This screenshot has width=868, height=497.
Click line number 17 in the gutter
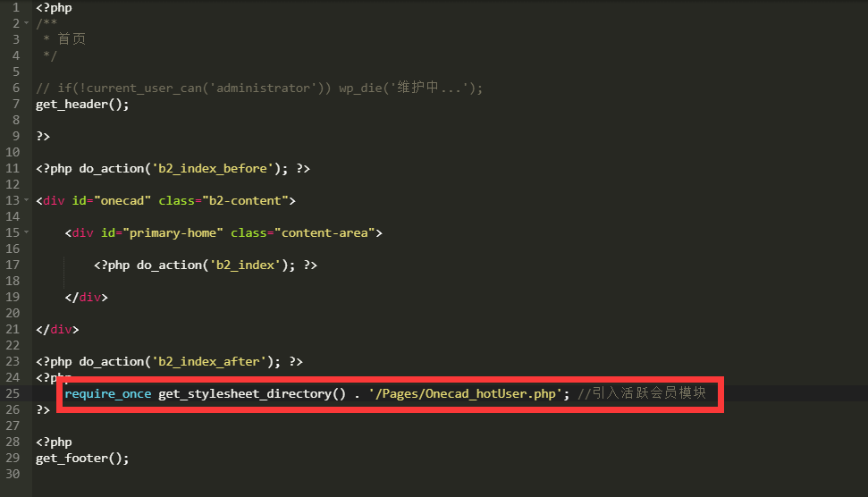click(13, 265)
